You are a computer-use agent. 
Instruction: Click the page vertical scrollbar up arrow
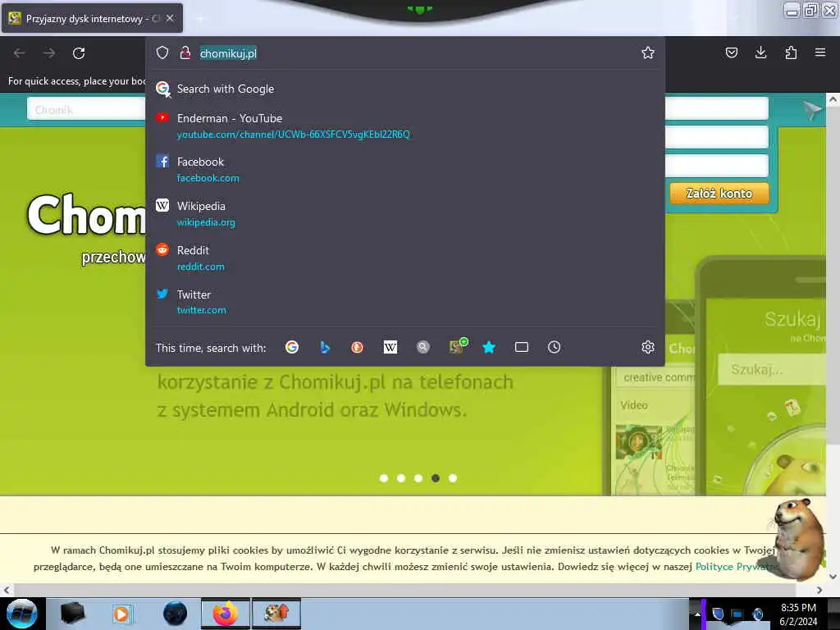pos(833,99)
